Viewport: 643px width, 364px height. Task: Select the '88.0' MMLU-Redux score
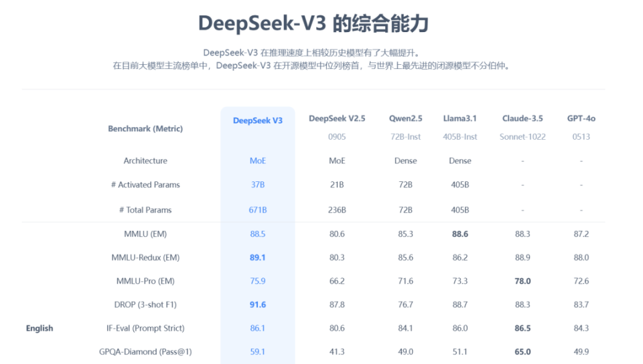[x=581, y=258]
